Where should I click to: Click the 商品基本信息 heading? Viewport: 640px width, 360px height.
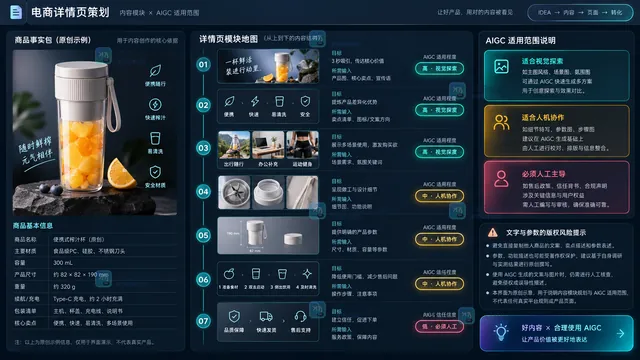point(33,225)
